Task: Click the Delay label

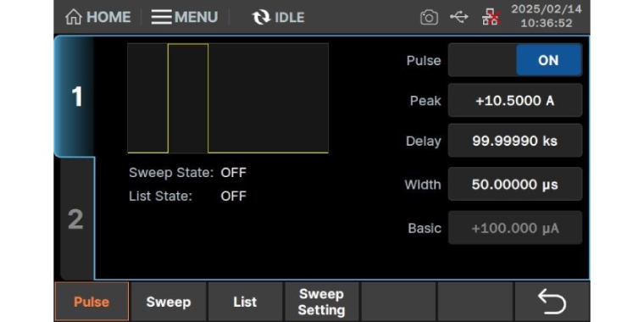Action: point(424,141)
